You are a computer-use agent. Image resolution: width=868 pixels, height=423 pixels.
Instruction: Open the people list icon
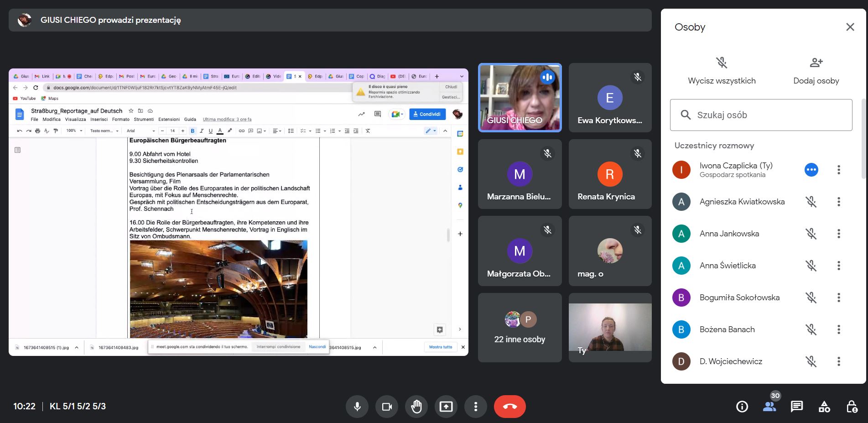(x=769, y=406)
